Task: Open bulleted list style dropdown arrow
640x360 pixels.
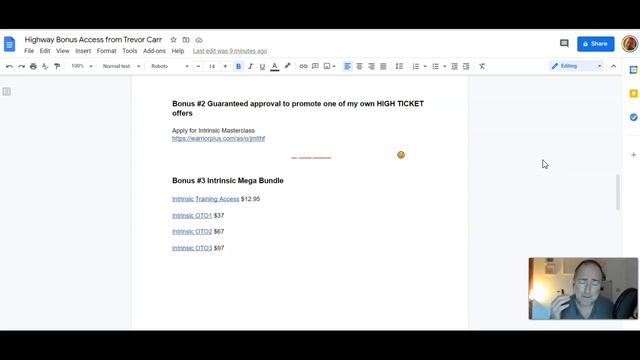Action: (x=444, y=67)
